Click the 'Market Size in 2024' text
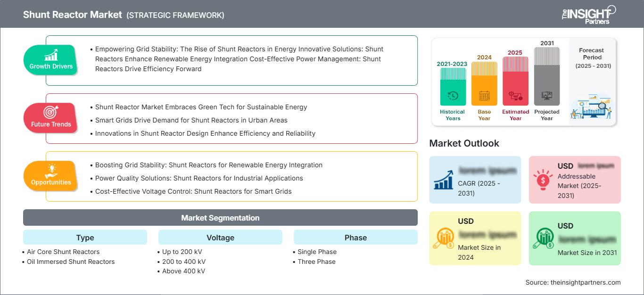The height and width of the screenshot is (295, 644). (479, 252)
